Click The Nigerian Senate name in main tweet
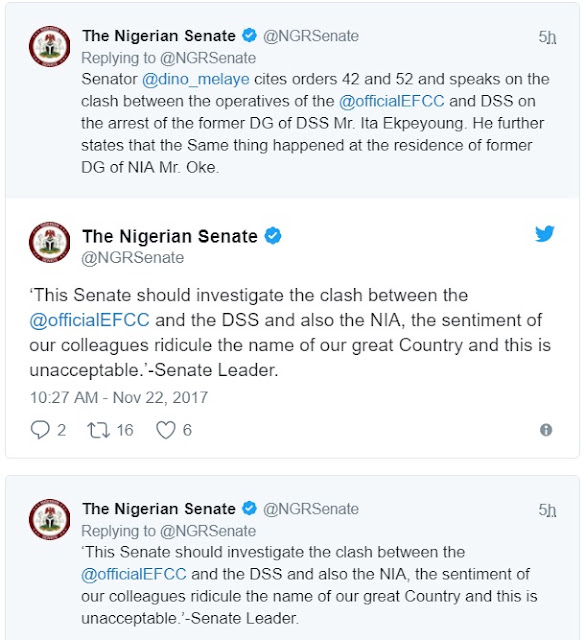This screenshot has width=585, height=640. [x=170, y=236]
